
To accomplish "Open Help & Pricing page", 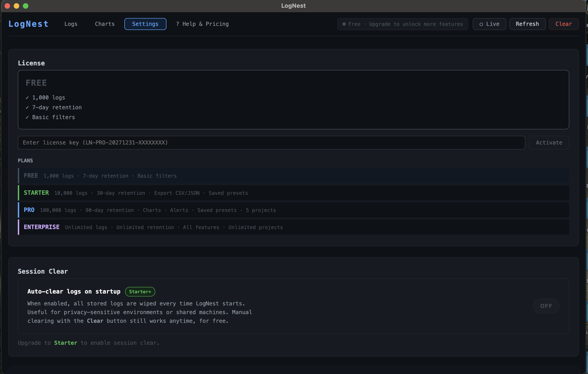I will pos(202,24).
